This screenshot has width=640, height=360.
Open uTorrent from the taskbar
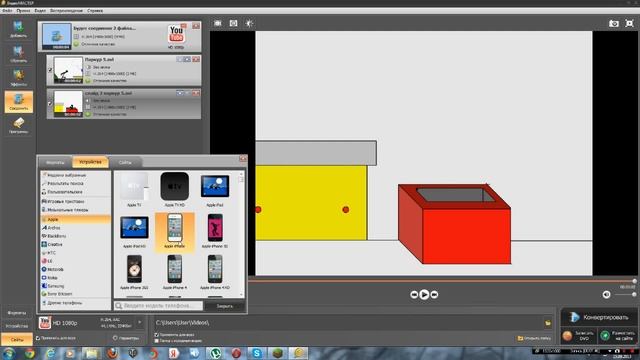(215, 353)
